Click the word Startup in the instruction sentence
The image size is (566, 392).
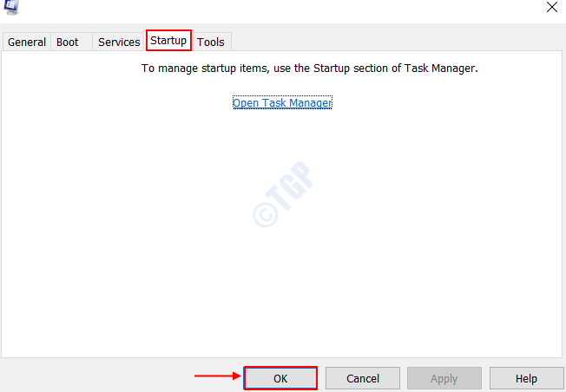coord(332,69)
